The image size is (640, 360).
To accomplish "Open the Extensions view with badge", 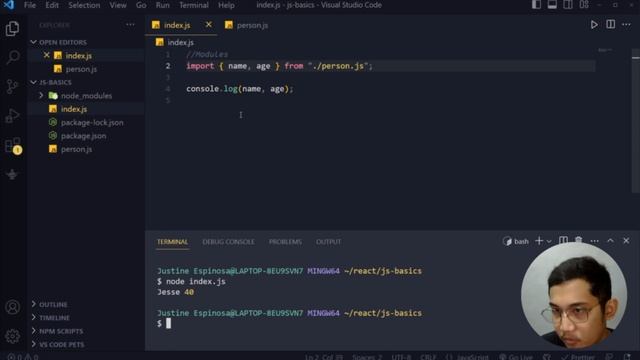I will (13, 146).
